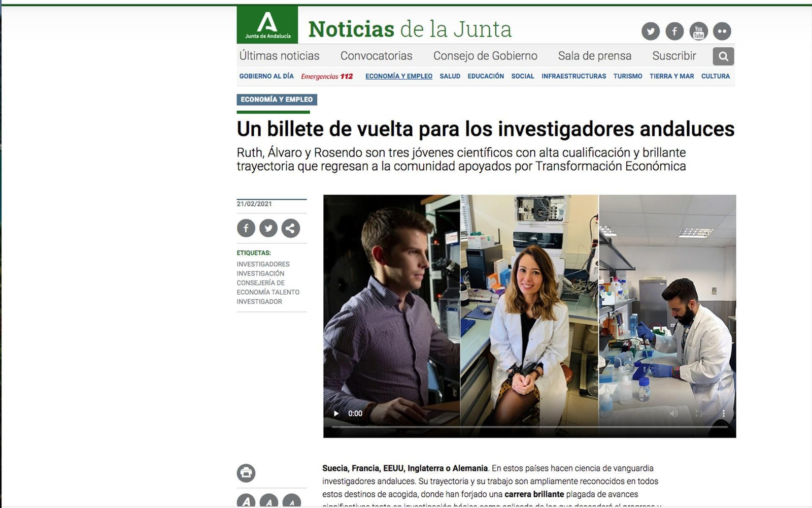Toggle video fullscreen mode
Image resolution: width=812 pixels, height=508 pixels.
coord(699,414)
